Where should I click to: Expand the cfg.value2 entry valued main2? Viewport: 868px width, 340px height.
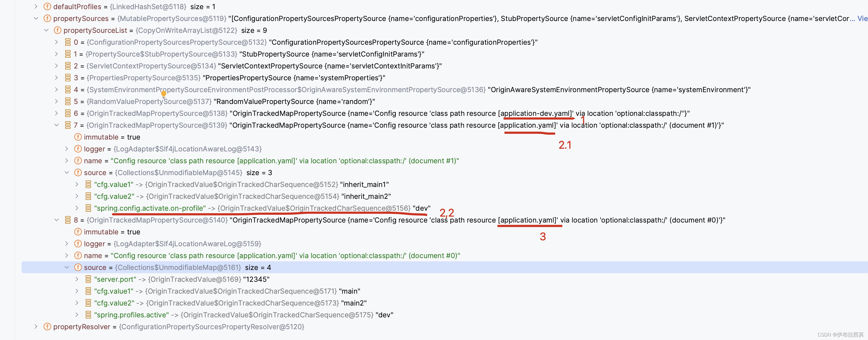tap(77, 303)
